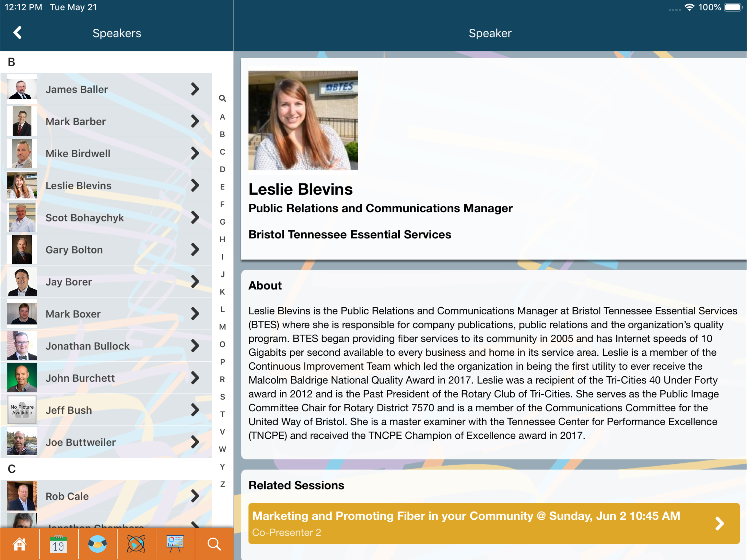Select Scot Bohaychyk name in list

[x=85, y=218]
